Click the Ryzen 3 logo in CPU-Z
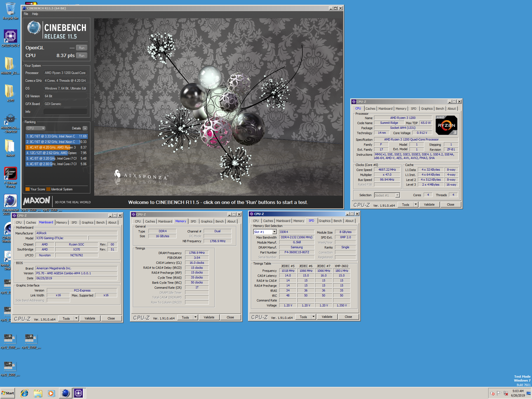The width and height of the screenshot is (532, 399). [446, 125]
